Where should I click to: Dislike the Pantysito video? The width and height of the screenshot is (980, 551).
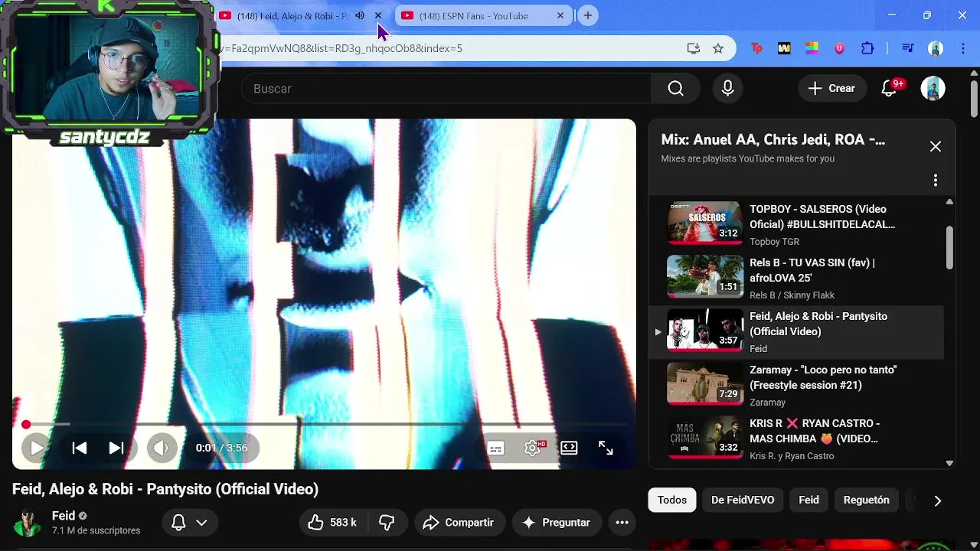click(387, 523)
